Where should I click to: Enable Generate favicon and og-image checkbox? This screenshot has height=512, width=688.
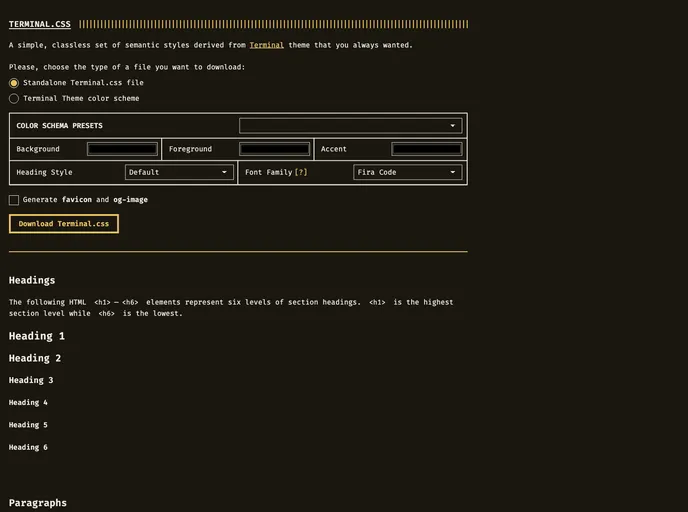(x=14, y=200)
